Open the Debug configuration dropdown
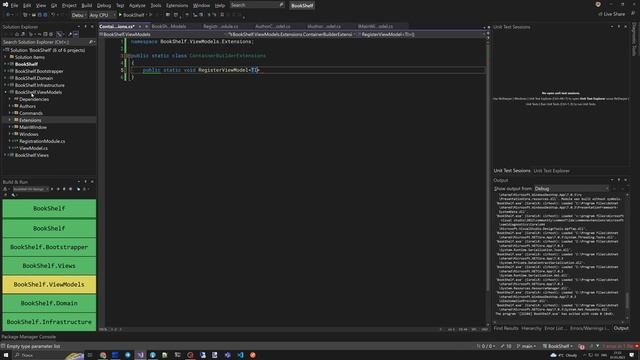640x360 pixels. point(78,15)
